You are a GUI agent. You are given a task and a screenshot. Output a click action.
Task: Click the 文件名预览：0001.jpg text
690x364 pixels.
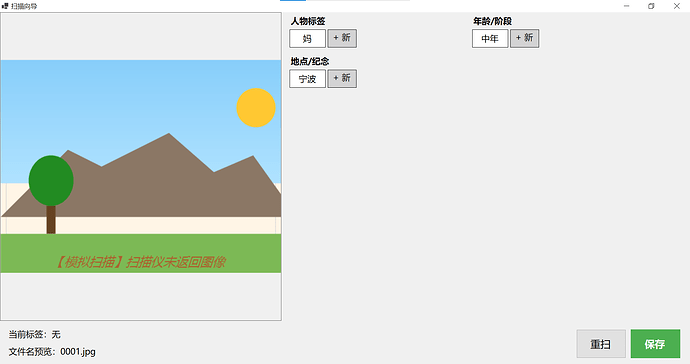pyautogui.click(x=52, y=352)
